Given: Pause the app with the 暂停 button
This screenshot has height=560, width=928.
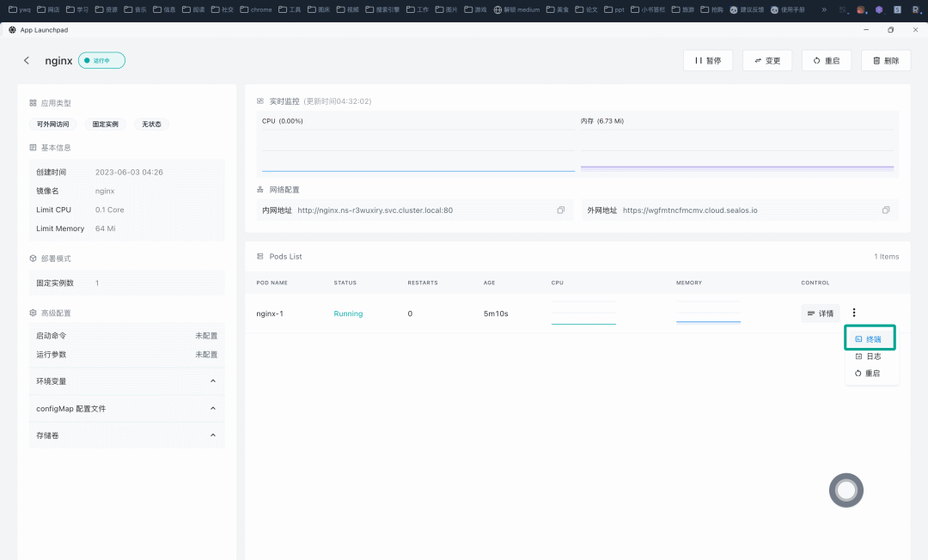Looking at the screenshot, I should pos(708,60).
